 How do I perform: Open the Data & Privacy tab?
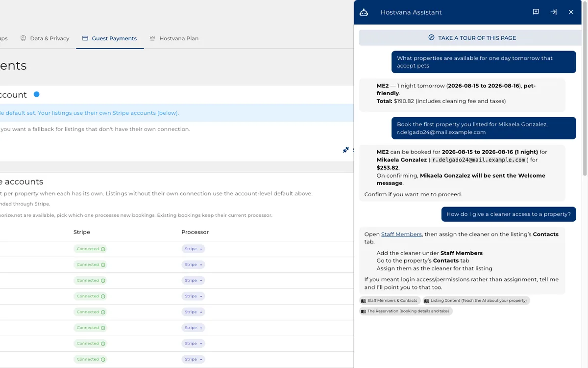(45, 38)
